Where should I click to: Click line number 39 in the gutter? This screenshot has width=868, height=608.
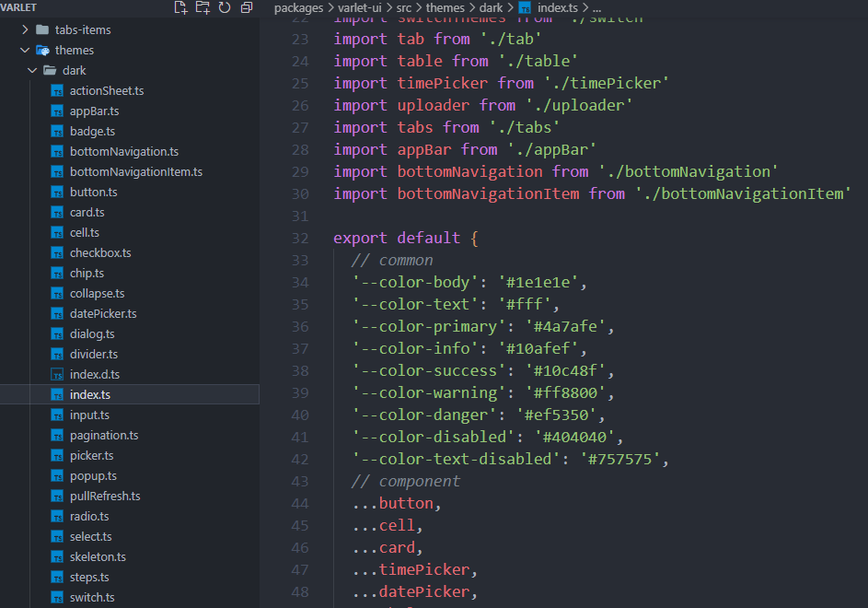(x=300, y=393)
